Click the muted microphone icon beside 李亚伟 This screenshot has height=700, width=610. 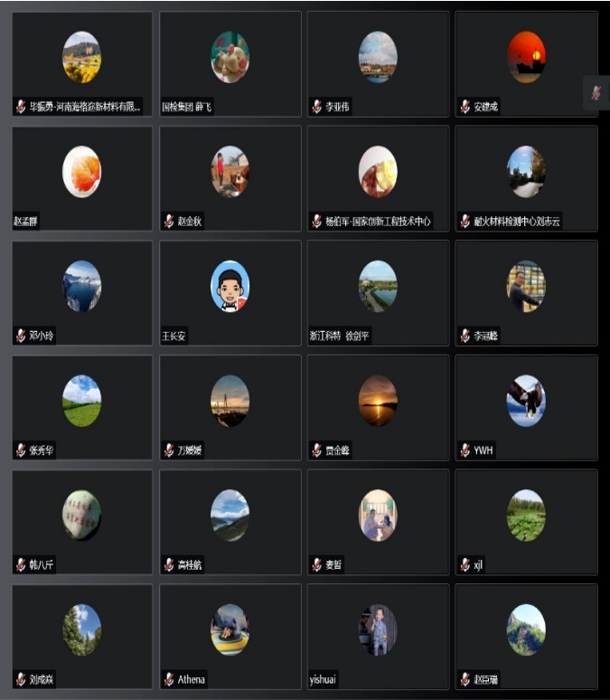click(x=317, y=107)
